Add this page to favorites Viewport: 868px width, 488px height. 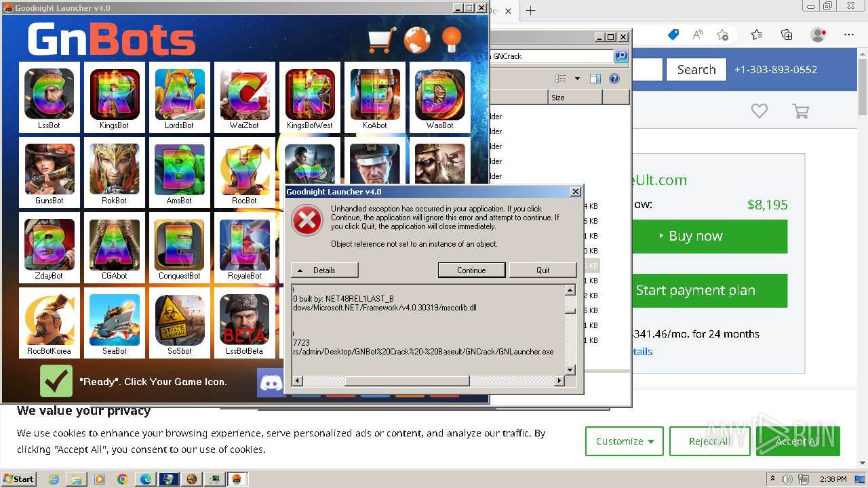click(x=722, y=35)
